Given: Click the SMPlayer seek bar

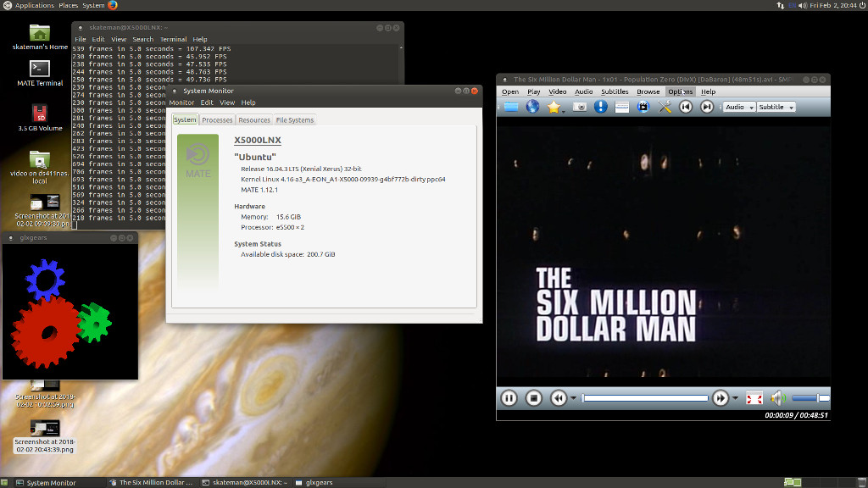Looking at the screenshot, I should coord(645,398).
